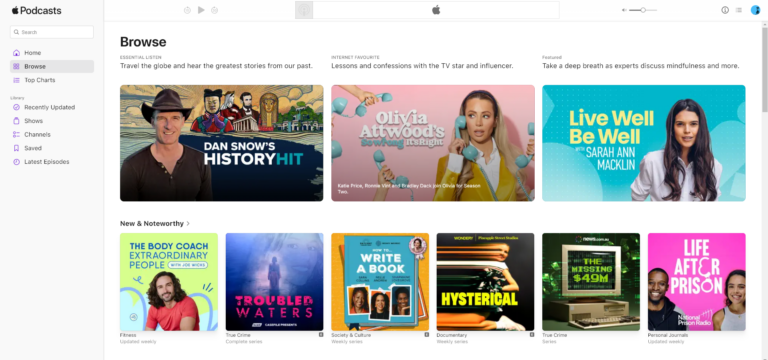Image resolution: width=768 pixels, height=360 pixels.
Task: Click 'Lessons and confessions' internet favourite text
Action: (x=422, y=66)
